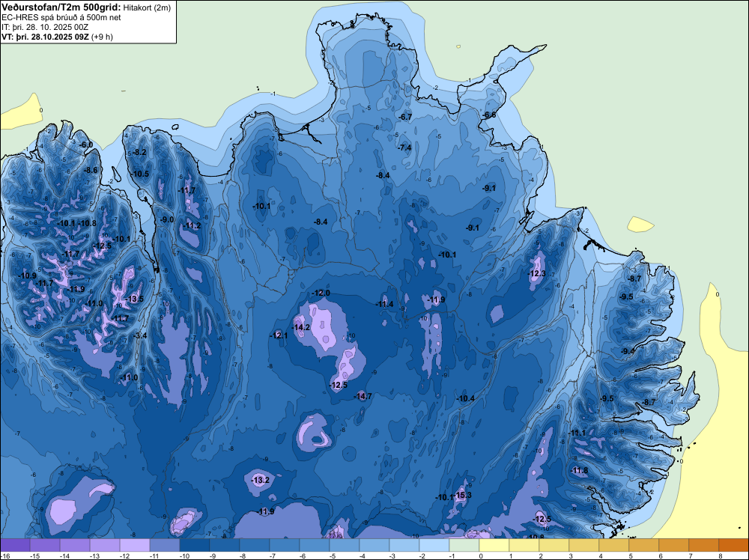
Task: Click the -10.9 temperature reading
Action: (x=27, y=276)
